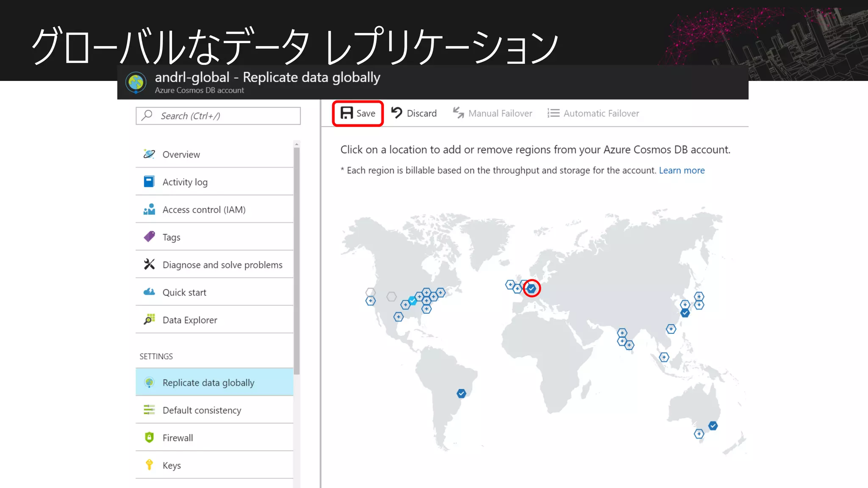Image resolution: width=868 pixels, height=488 pixels.
Task: Toggle the checked Brazil region marker
Action: click(x=461, y=394)
